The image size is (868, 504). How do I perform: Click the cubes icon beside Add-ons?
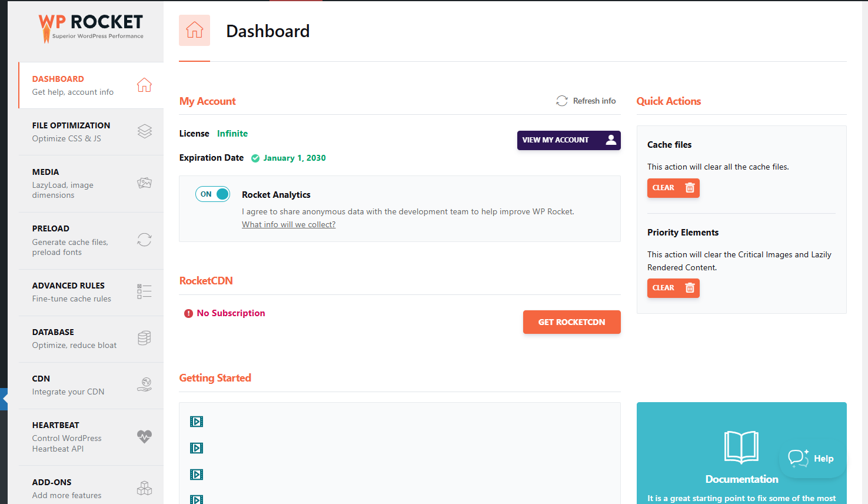coord(144,488)
